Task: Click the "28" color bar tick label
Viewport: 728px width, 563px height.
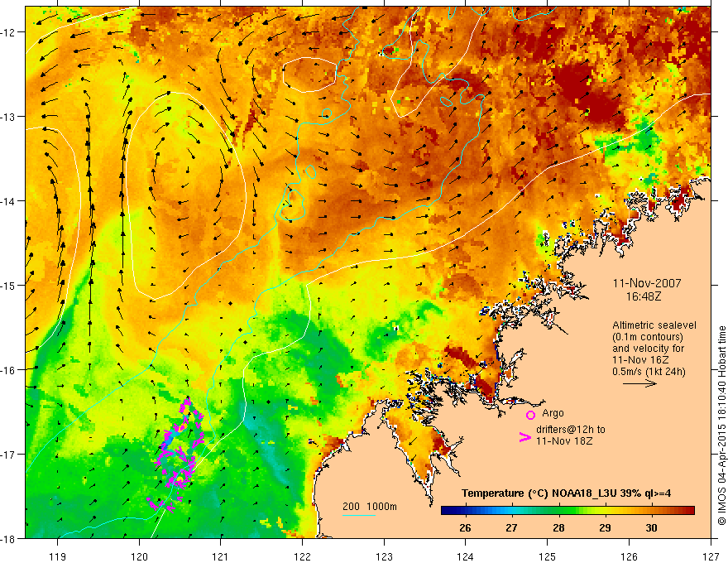Action: coord(558,527)
